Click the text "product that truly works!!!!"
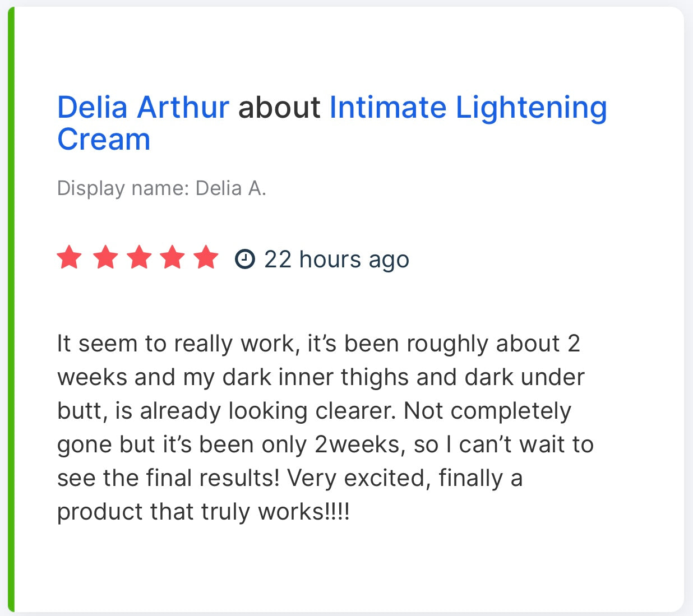 coord(204,512)
